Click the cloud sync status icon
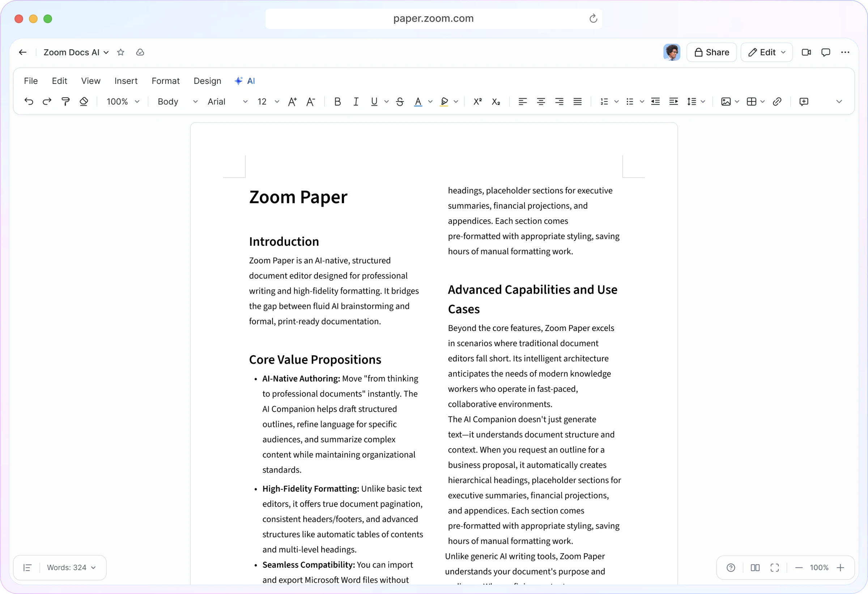Image resolution: width=868 pixels, height=594 pixels. (x=140, y=52)
